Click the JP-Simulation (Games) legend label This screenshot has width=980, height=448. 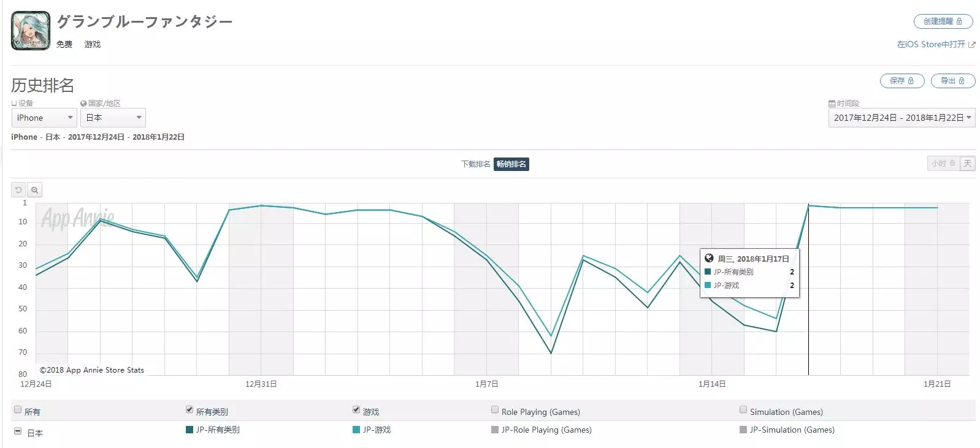pos(792,430)
